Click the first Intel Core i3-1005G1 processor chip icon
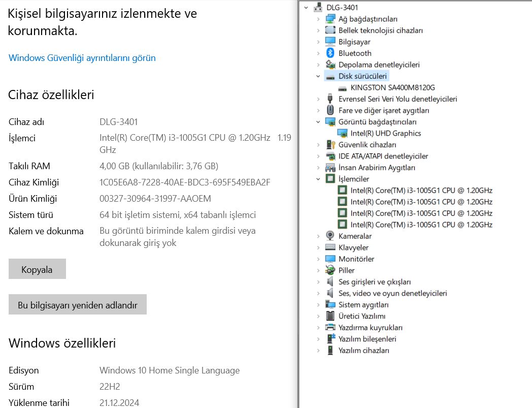 click(x=342, y=190)
